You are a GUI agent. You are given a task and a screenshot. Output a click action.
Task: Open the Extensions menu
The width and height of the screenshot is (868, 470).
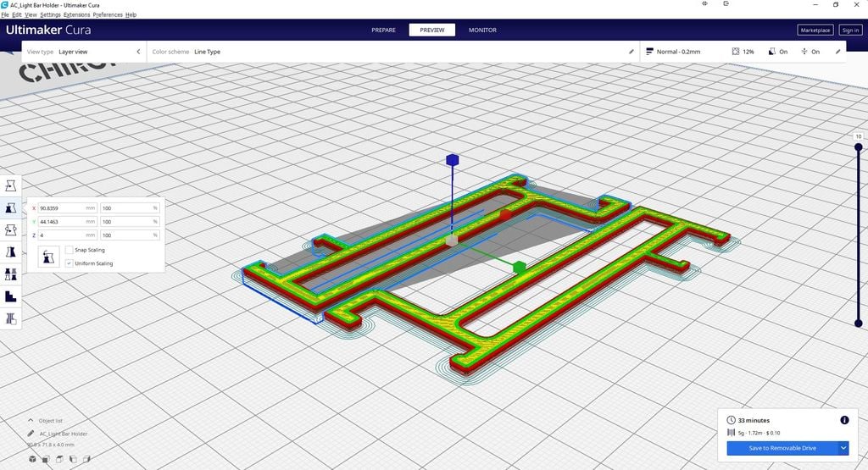(x=77, y=15)
